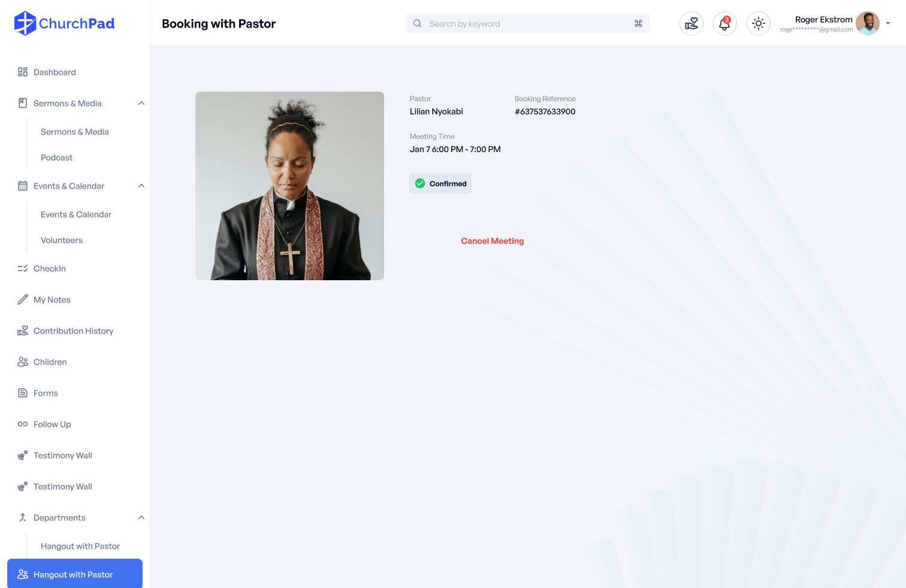Collapse the Sermons & Media section chevron
Image resolution: width=906 pixels, height=588 pixels.
click(141, 103)
